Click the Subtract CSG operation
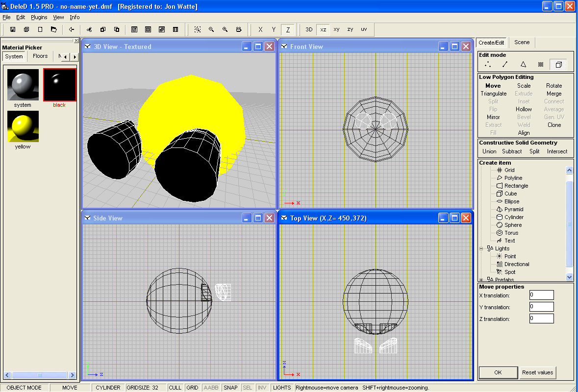578x392 pixels. pyautogui.click(x=512, y=151)
